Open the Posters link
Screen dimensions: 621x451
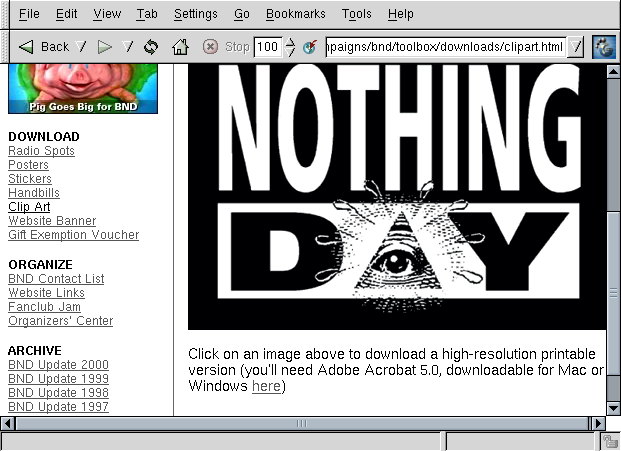28,165
